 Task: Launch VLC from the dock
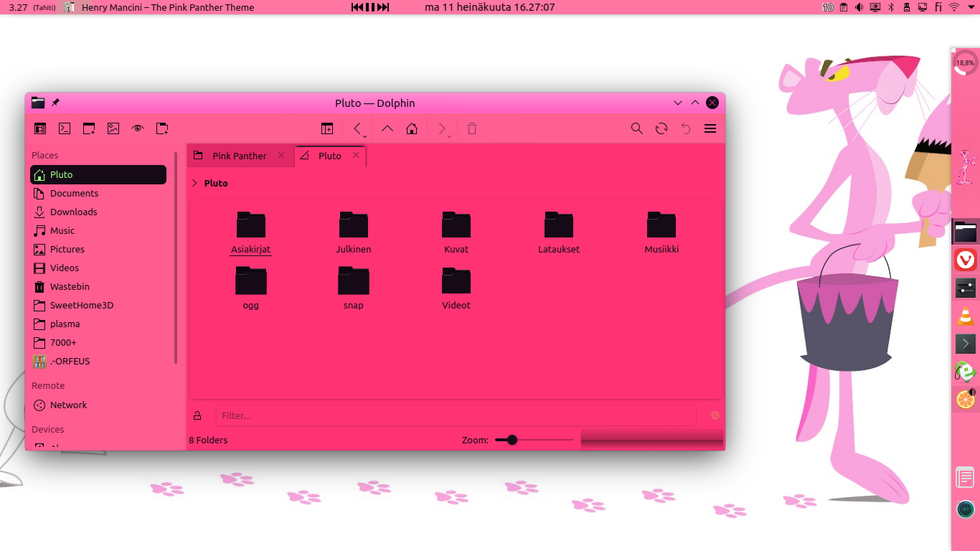point(966,316)
